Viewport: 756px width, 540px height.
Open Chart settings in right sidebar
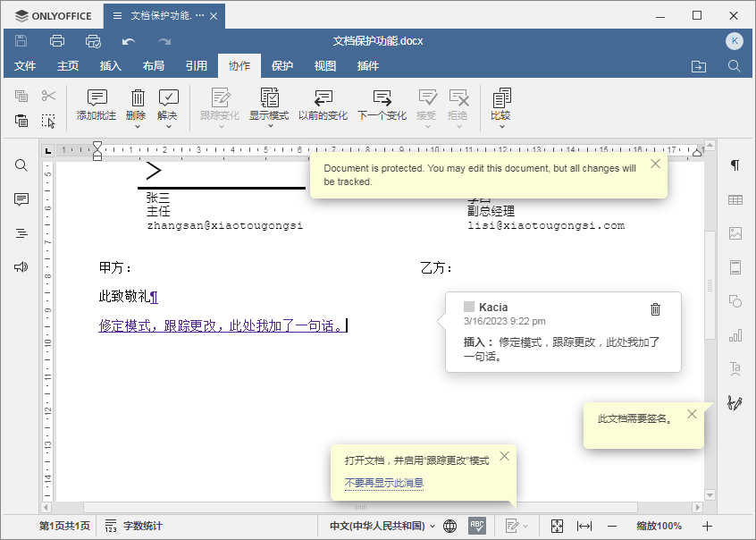pos(735,335)
